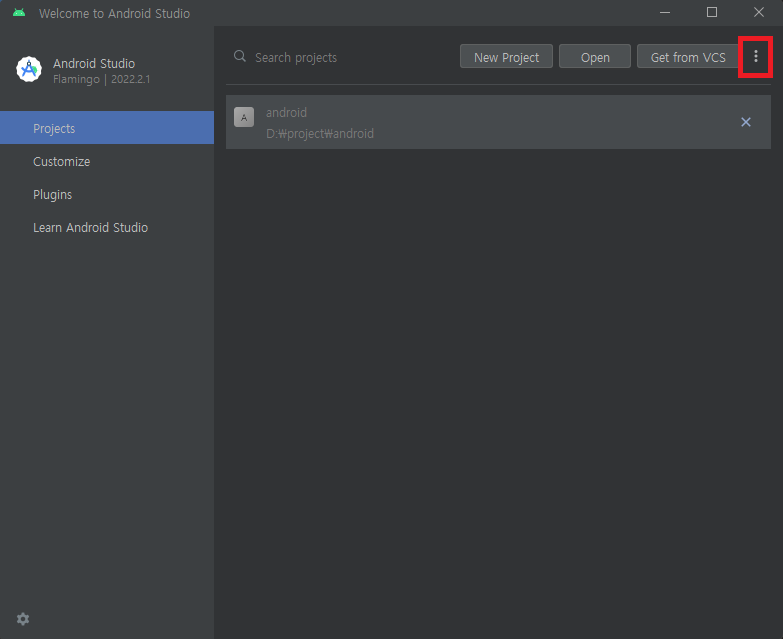Click the android project 'A' thumbnail icon
Screen dimensions: 783x639
pos(244,117)
